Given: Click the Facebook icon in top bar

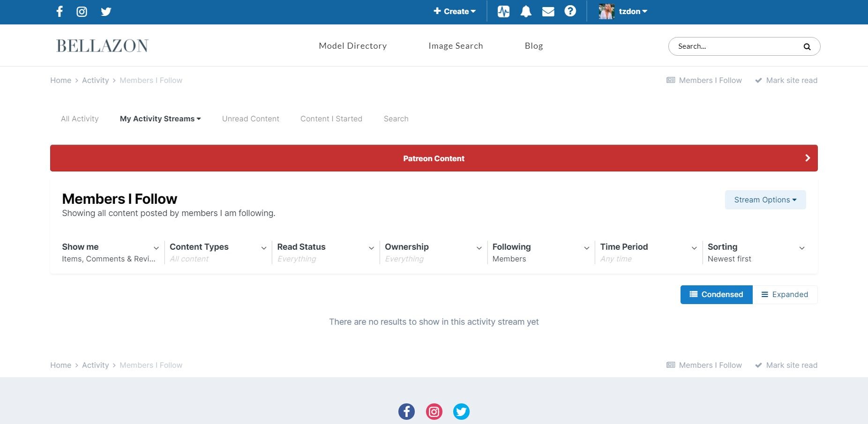Looking at the screenshot, I should click(60, 12).
